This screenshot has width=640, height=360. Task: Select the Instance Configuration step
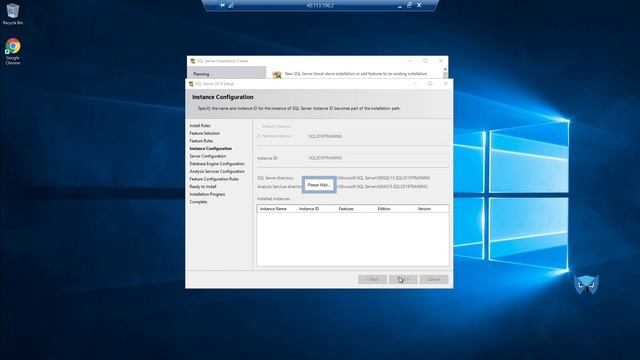(x=211, y=149)
